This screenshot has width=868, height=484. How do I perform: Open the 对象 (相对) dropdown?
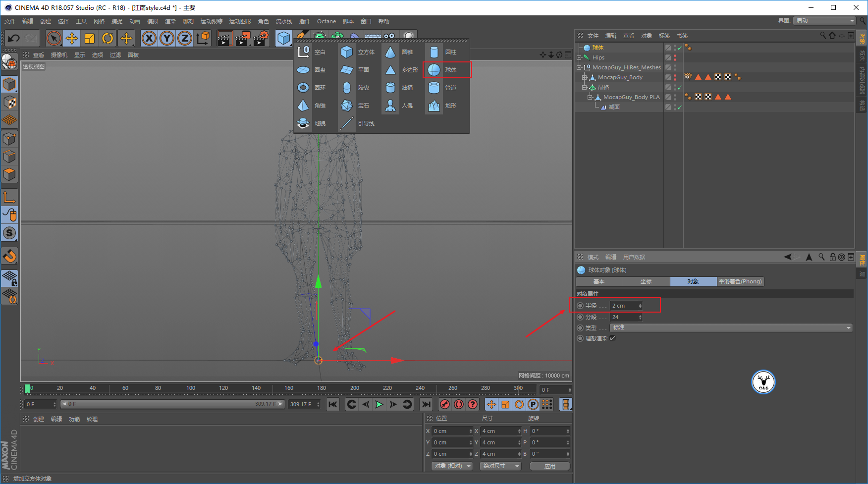coord(452,466)
